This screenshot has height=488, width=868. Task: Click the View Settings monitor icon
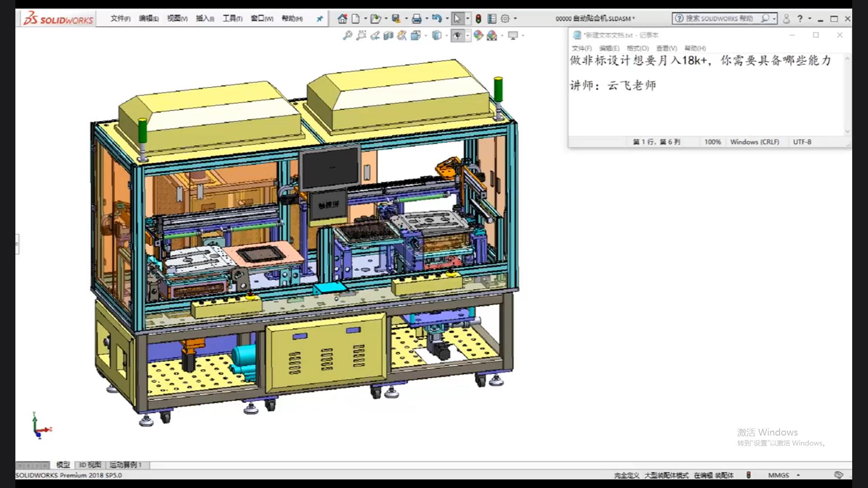pyautogui.click(x=513, y=35)
